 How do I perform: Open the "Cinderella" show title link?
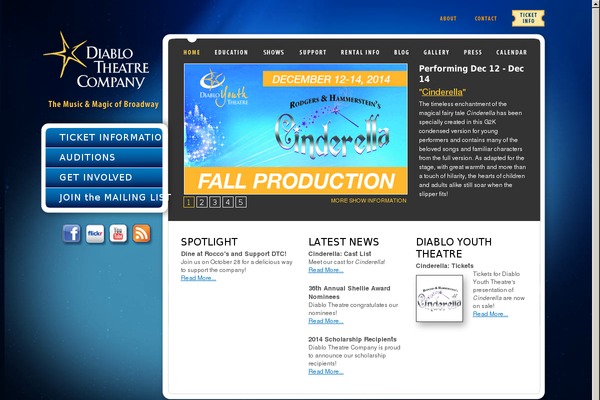point(442,92)
